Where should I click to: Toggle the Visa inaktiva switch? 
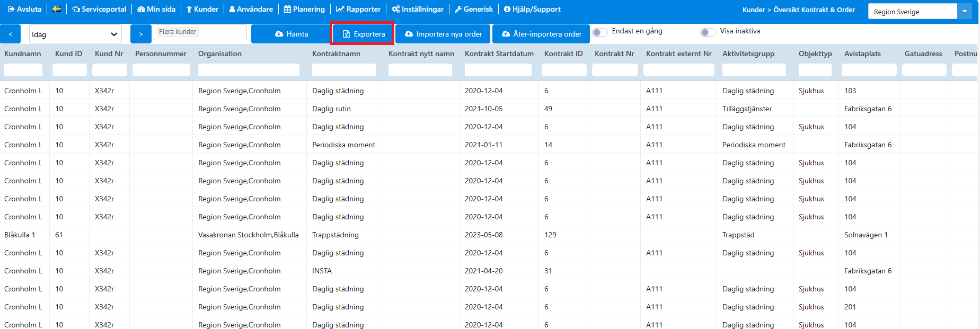[708, 32]
